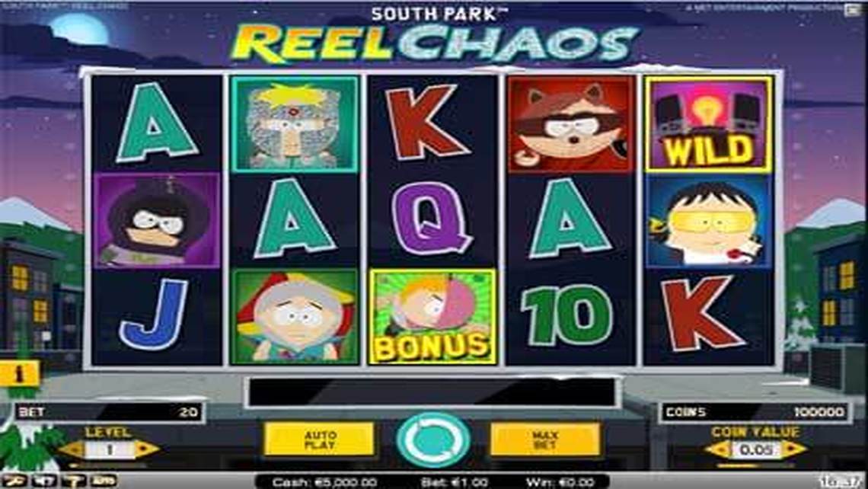Open the help question mark icon
The width and height of the screenshot is (868, 489).
pos(73,481)
